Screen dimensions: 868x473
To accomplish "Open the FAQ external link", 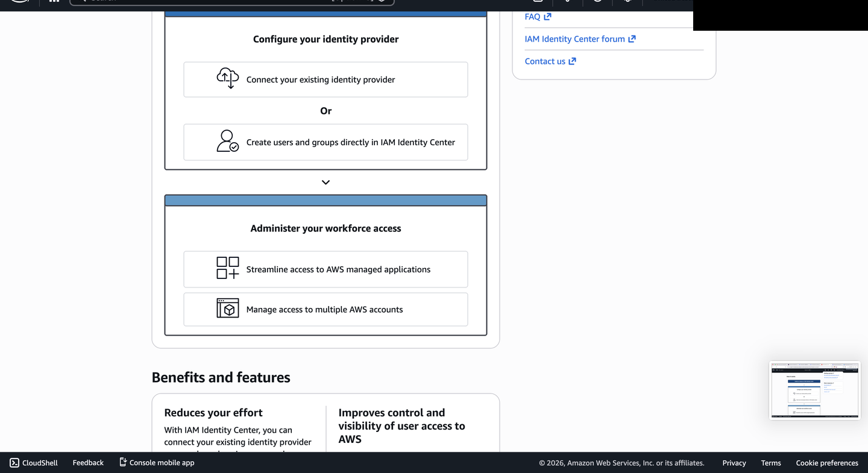I will [538, 17].
